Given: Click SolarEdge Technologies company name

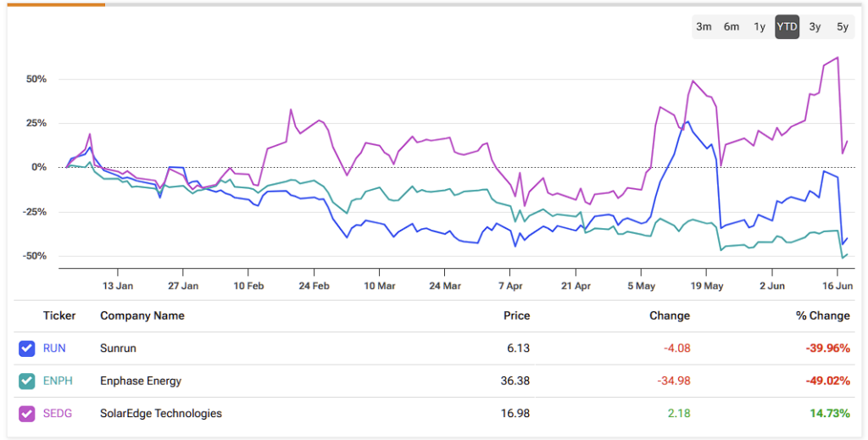Looking at the screenshot, I should 161,414.
